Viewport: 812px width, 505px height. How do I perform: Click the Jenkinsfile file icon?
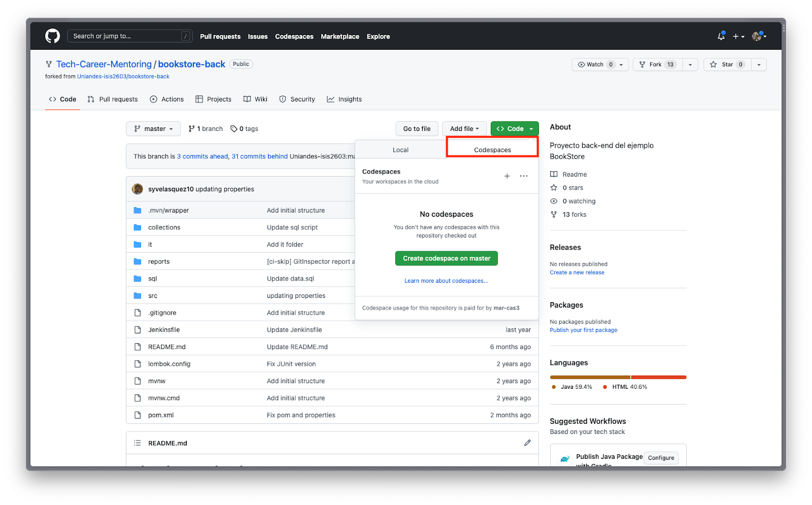point(137,330)
